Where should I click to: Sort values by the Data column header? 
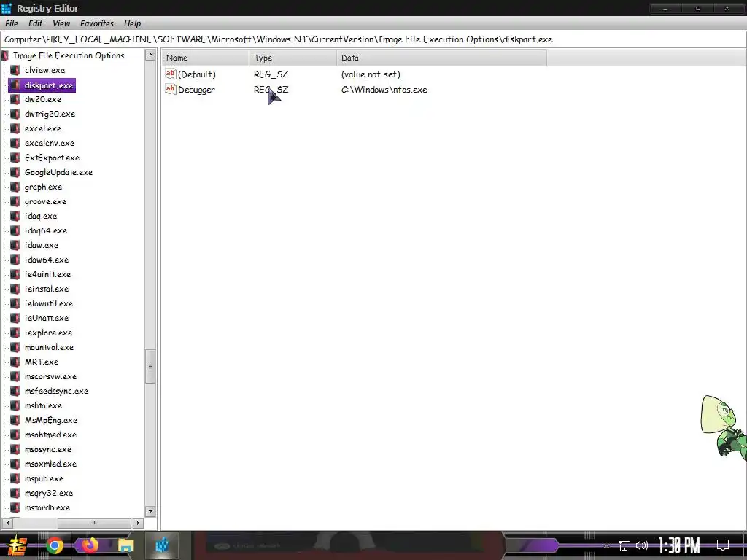(x=441, y=58)
